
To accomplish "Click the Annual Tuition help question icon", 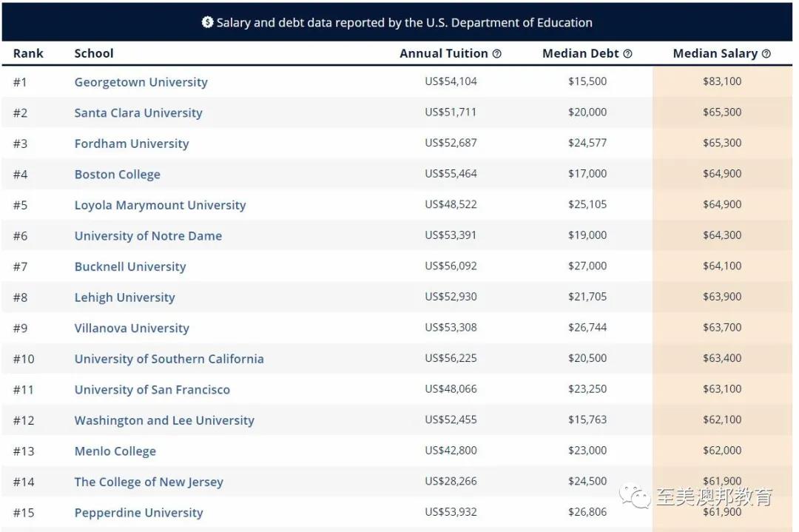I will click(x=497, y=53).
